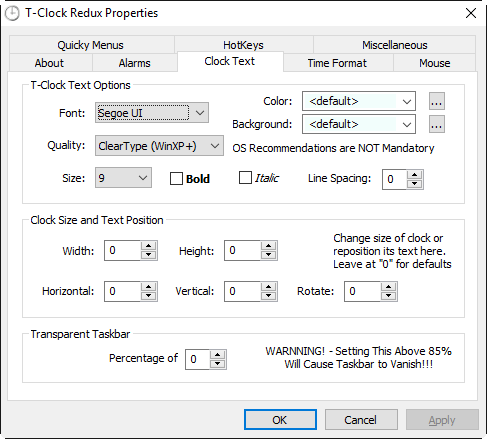Viewport: 487px width, 439px height.
Task: Increase Rotate value with up arrow
Action: [389, 287]
